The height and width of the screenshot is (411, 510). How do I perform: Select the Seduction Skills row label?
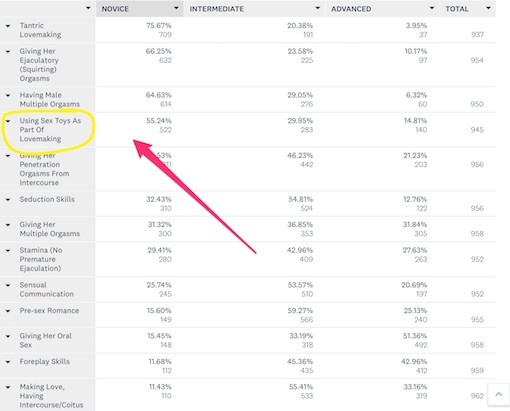tap(47, 199)
